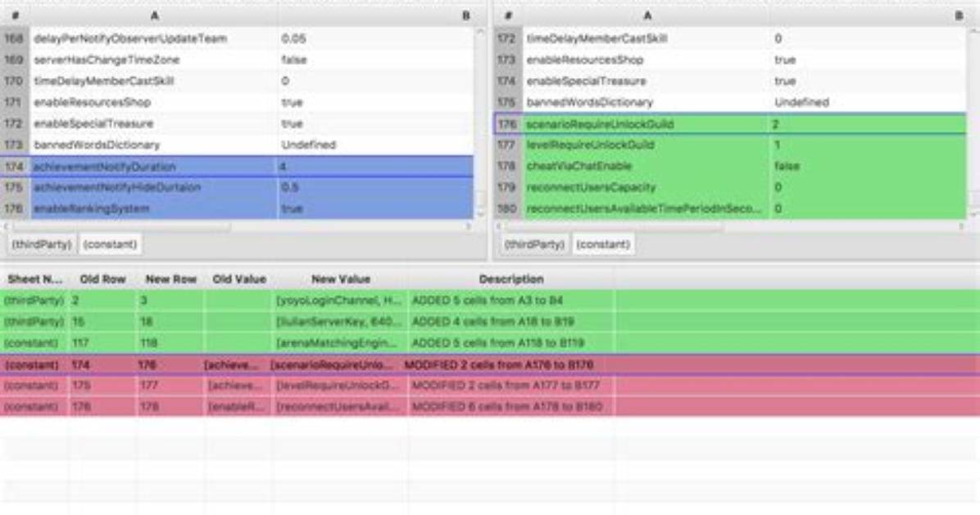Select diff ADDED 5 cells from A3 to B4
Viewport: 980px width, 515px height.
pos(490,300)
